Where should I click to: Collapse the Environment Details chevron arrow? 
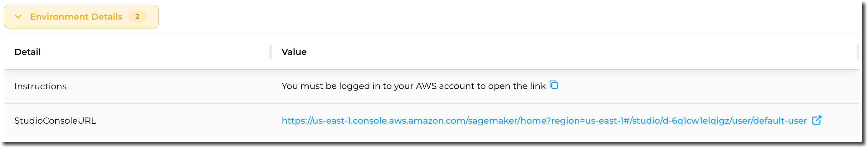point(18,17)
